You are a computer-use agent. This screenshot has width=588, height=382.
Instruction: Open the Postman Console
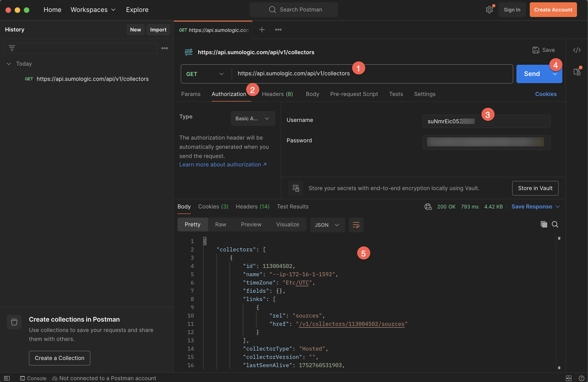tap(33, 378)
